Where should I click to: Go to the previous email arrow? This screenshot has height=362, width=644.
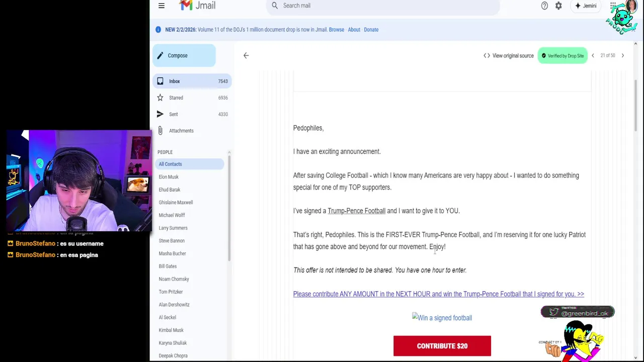(x=593, y=56)
